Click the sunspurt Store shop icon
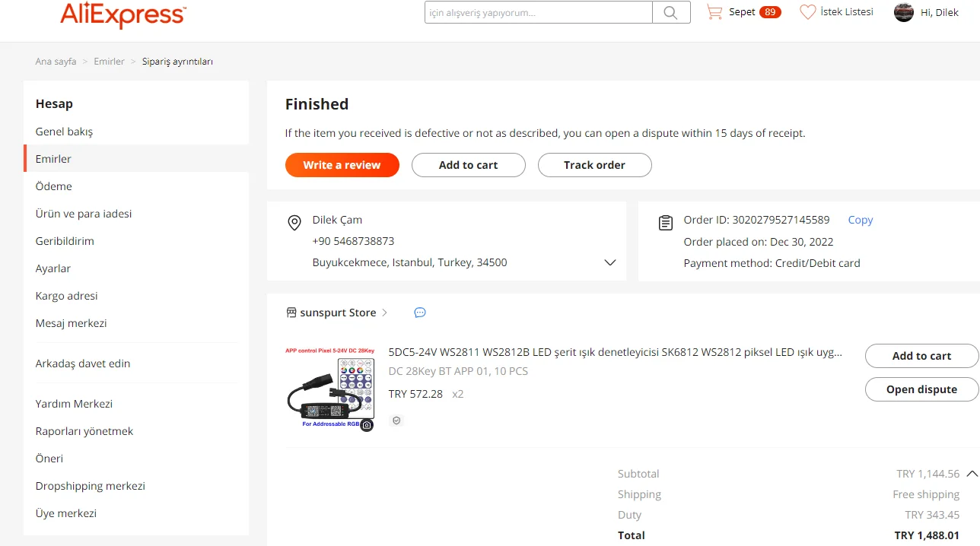 click(291, 313)
